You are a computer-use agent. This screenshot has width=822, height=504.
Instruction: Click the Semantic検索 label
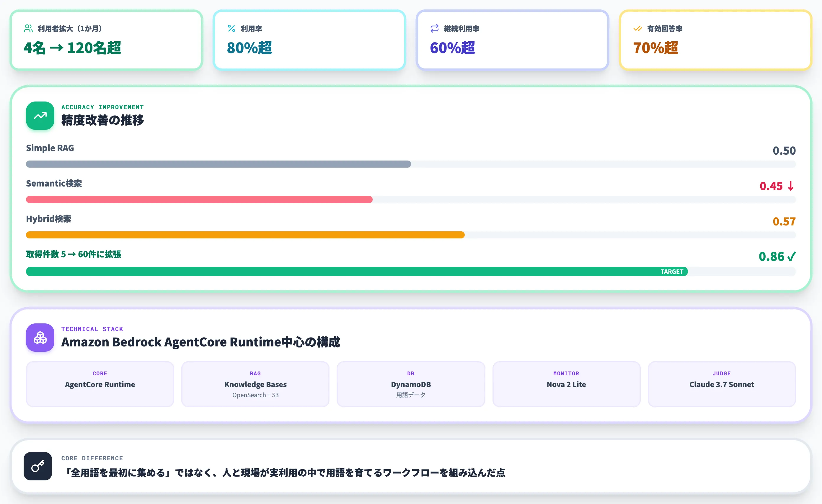54,183
